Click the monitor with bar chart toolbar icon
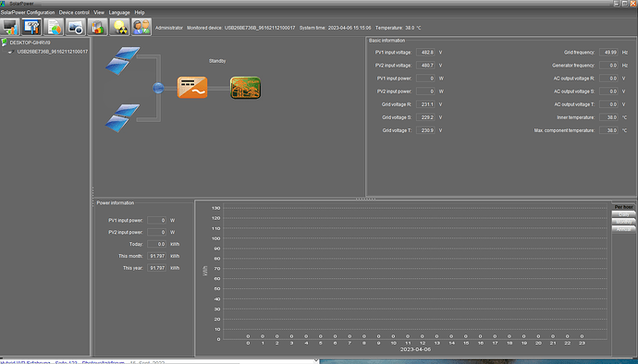This screenshot has width=638, height=364. (x=10, y=27)
